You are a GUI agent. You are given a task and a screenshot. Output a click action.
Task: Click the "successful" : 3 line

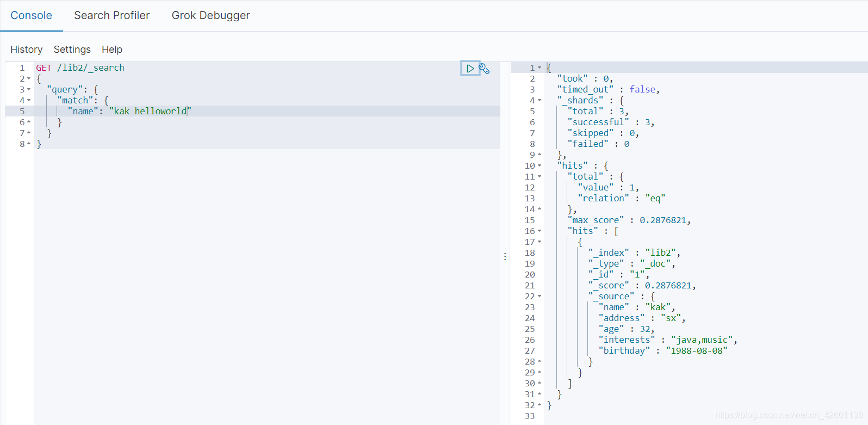tap(611, 122)
